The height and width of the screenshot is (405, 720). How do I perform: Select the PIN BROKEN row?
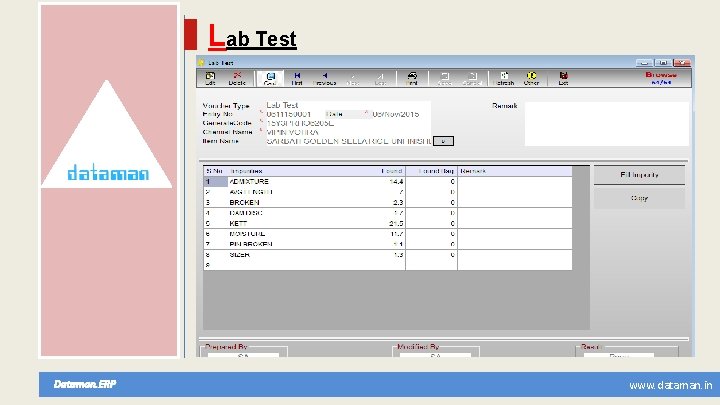tap(388, 244)
